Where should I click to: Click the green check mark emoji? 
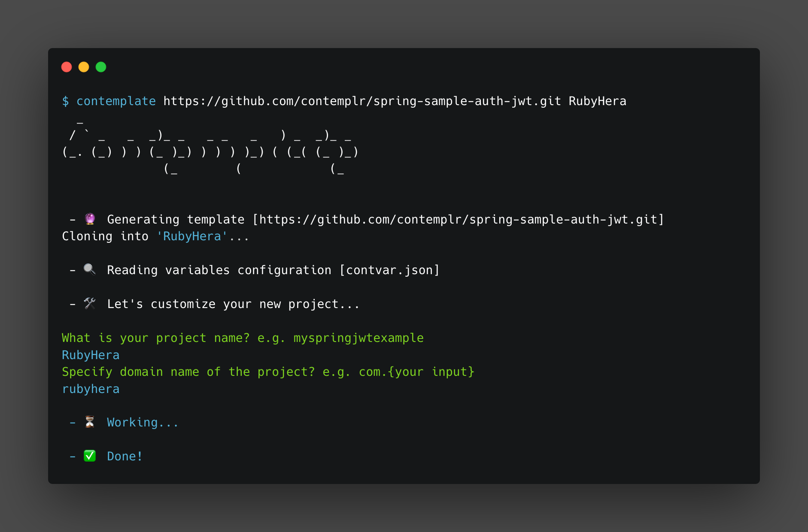click(x=90, y=456)
